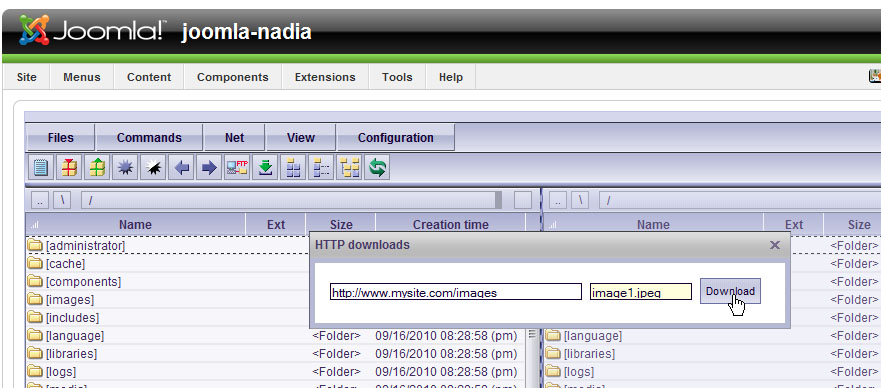Open the Components menu in Joomla bar
The height and width of the screenshot is (388, 881).
233,77
